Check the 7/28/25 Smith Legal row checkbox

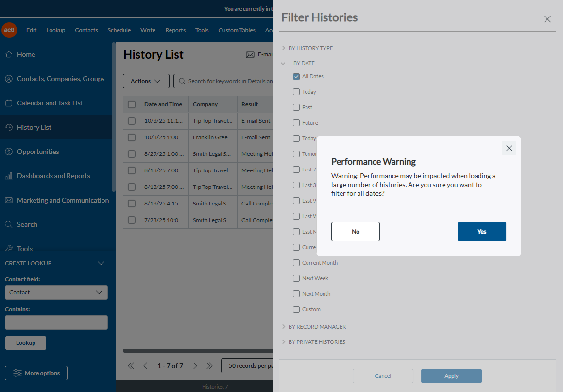[x=132, y=220]
